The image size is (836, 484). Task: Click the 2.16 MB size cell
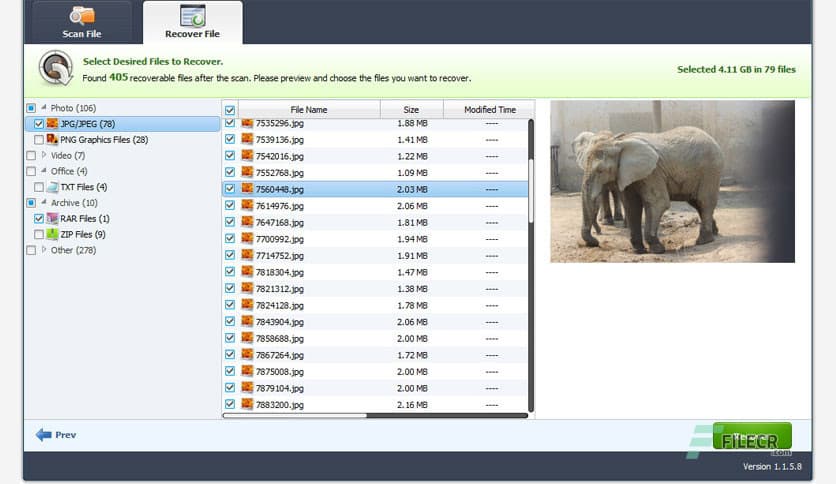(412, 405)
